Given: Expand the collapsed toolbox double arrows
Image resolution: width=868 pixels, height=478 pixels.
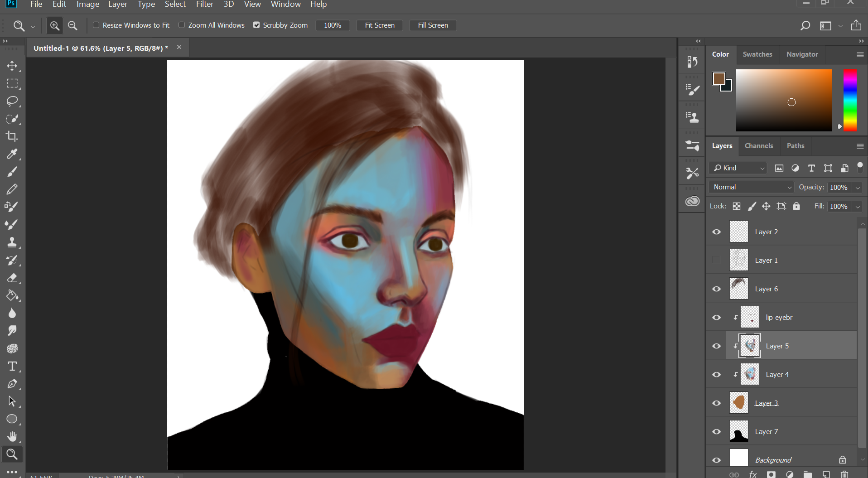Looking at the screenshot, I should (5, 41).
